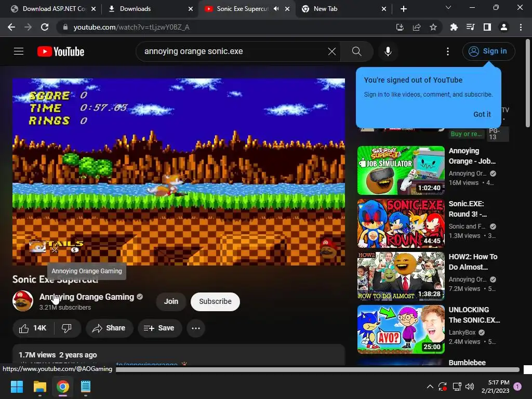532x399 pixels.
Task: Click the video player area
Action: (x=179, y=171)
